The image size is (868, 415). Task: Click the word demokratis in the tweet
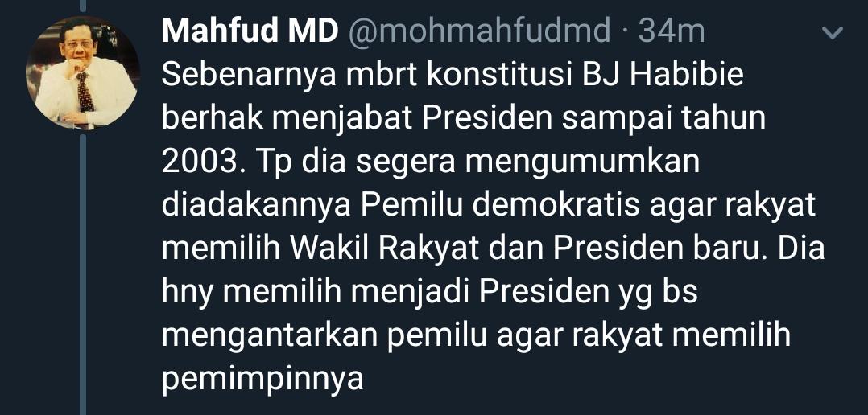561,206
